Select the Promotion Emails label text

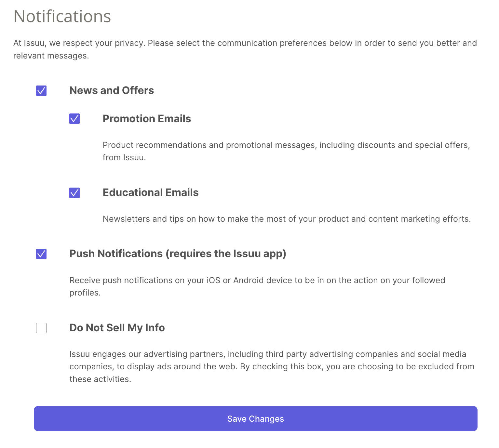click(x=147, y=119)
